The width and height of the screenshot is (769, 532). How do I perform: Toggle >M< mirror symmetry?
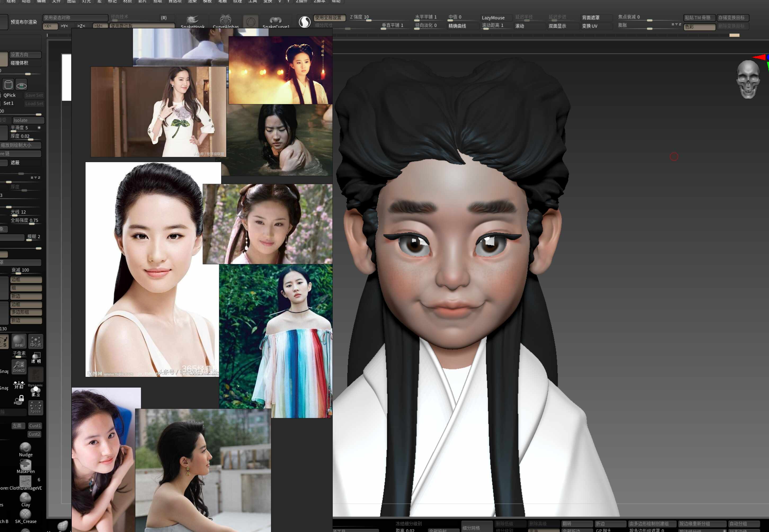point(100,26)
